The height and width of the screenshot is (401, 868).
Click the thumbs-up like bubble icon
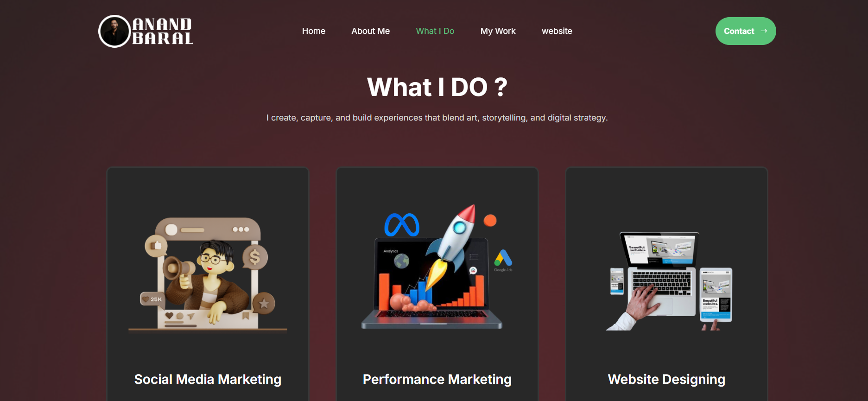click(156, 246)
